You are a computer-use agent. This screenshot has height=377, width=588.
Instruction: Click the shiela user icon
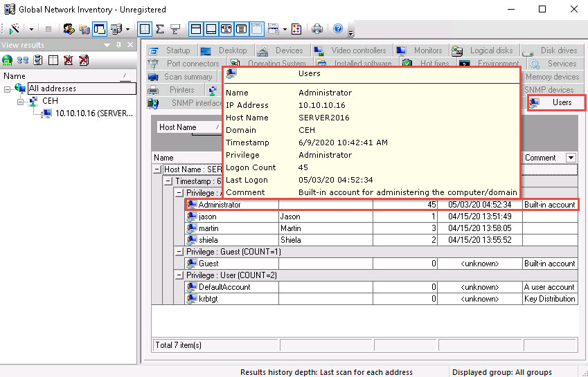tap(192, 240)
